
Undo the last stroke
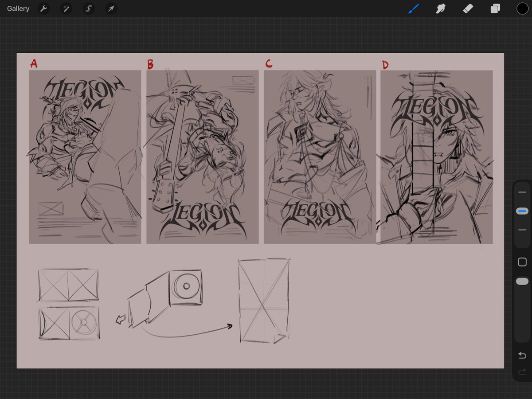click(522, 355)
